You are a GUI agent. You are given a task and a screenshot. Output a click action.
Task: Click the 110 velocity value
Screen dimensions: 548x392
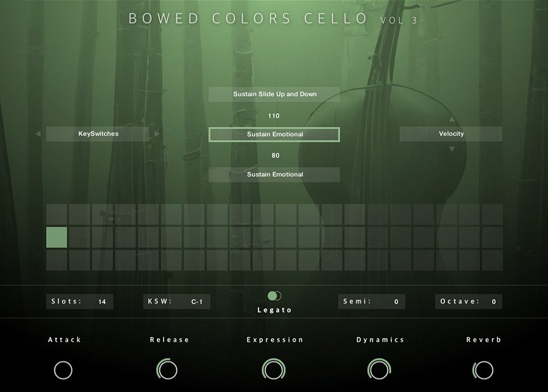(273, 115)
